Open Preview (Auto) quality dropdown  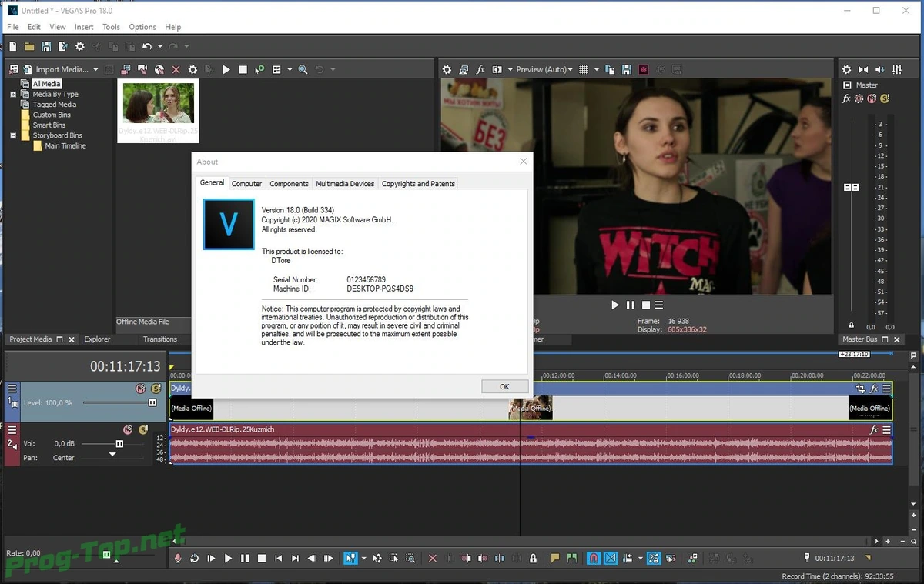click(x=544, y=69)
